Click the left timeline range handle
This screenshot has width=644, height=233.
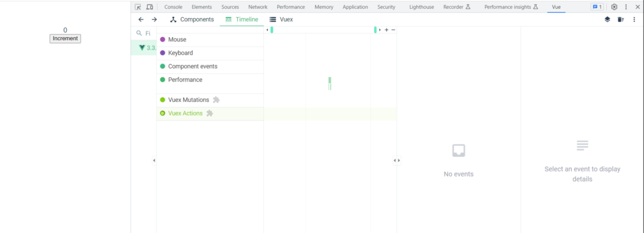tap(272, 30)
